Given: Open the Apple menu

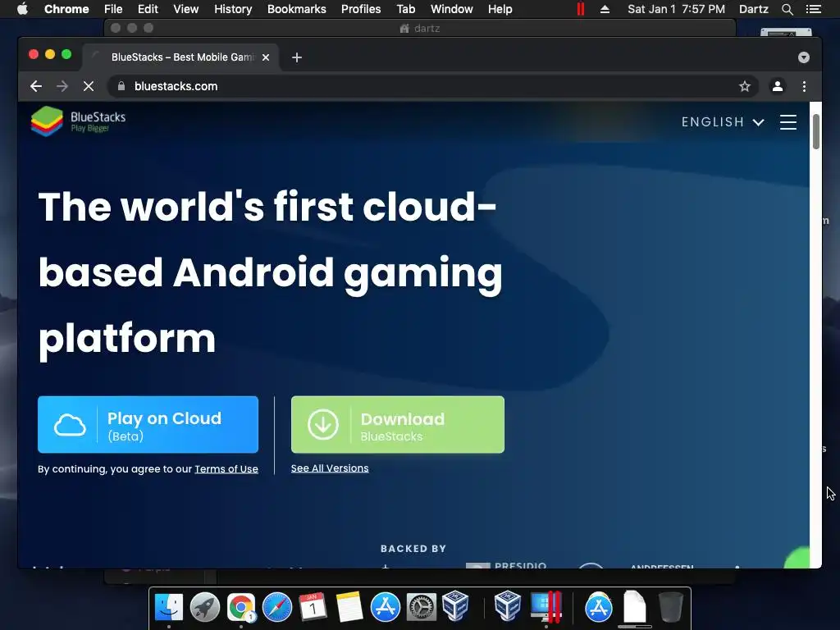Looking at the screenshot, I should [22, 9].
